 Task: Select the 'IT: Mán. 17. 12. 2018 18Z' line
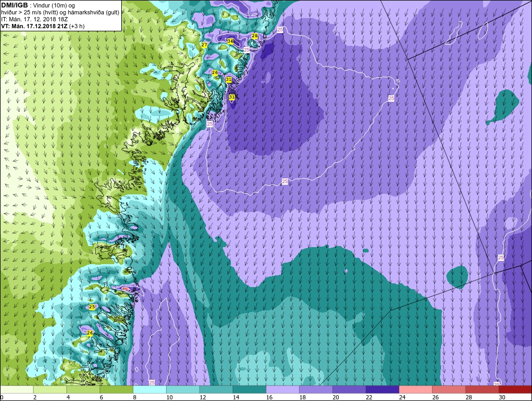tap(35, 19)
